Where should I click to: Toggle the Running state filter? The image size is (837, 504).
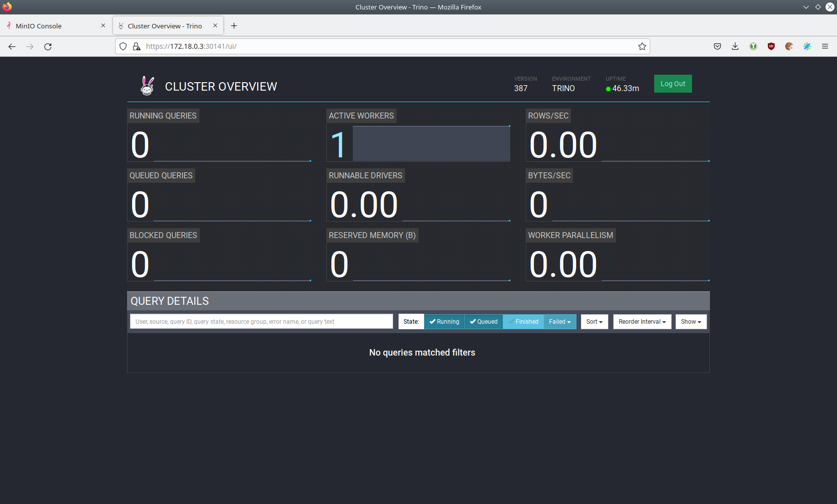click(444, 322)
